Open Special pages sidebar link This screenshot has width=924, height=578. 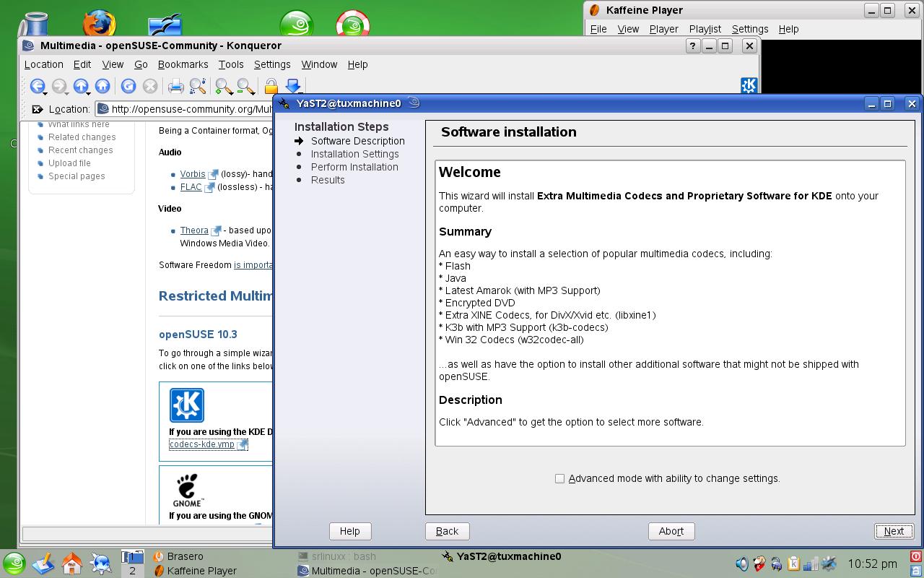(x=77, y=176)
